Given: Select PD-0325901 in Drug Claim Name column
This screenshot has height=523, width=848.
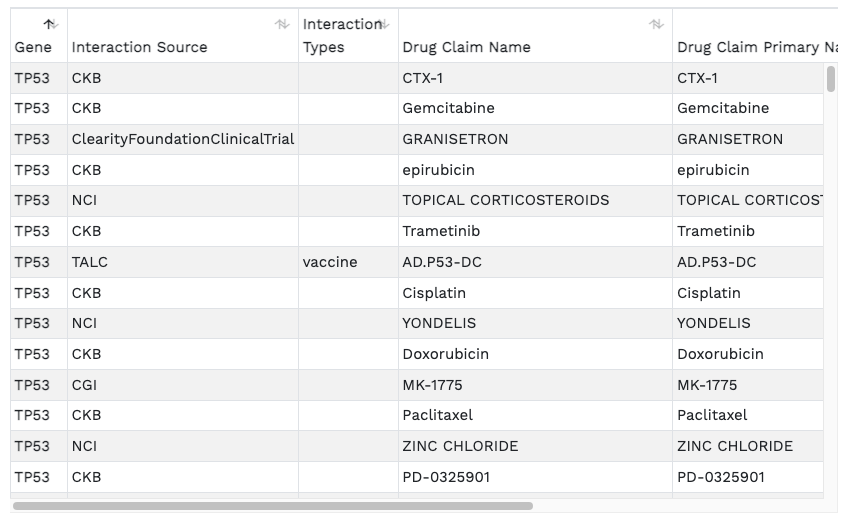Looking at the screenshot, I should (446, 477).
